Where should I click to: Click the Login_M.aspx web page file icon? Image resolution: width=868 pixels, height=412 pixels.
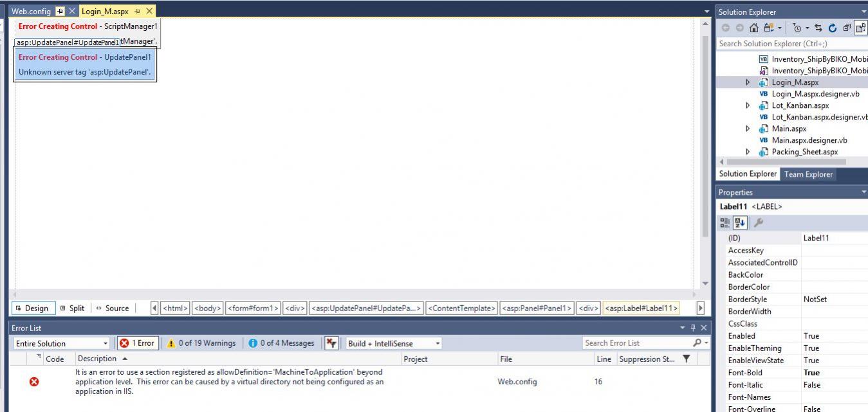[x=763, y=82]
